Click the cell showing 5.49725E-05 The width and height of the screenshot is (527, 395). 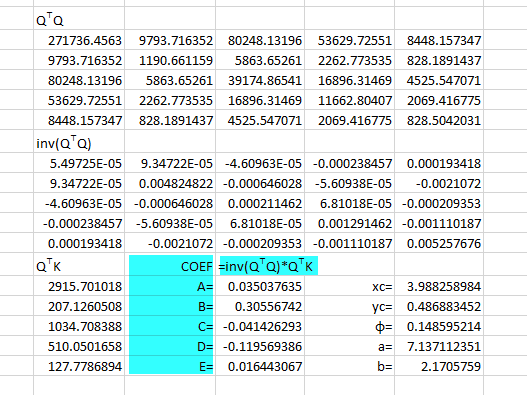pyautogui.click(x=79, y=163)
